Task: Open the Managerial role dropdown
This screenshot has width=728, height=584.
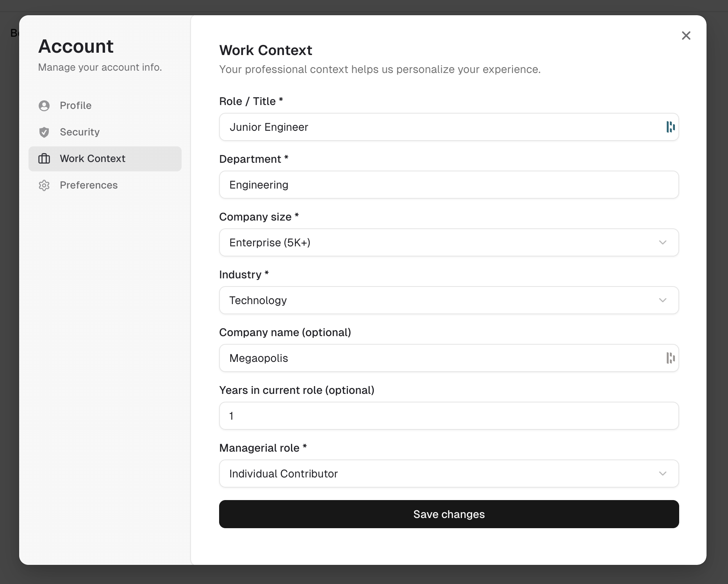Action: coord(449,474)
